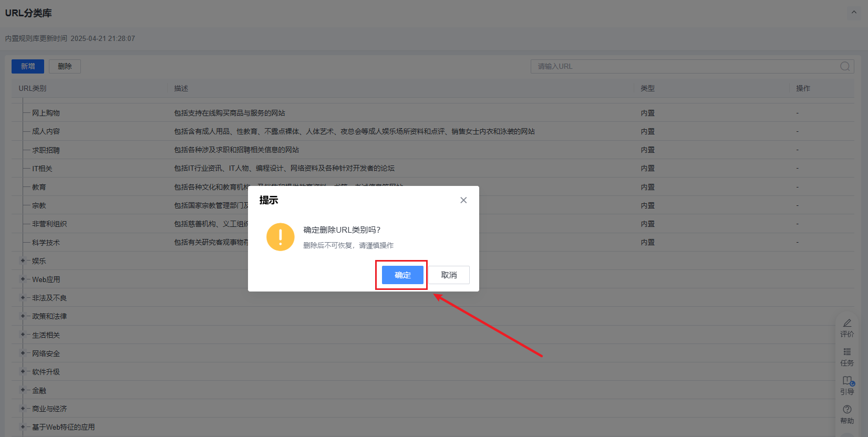868x437 pixels.
Task: Click the URL类别 column header
Action: coord(33,88)
